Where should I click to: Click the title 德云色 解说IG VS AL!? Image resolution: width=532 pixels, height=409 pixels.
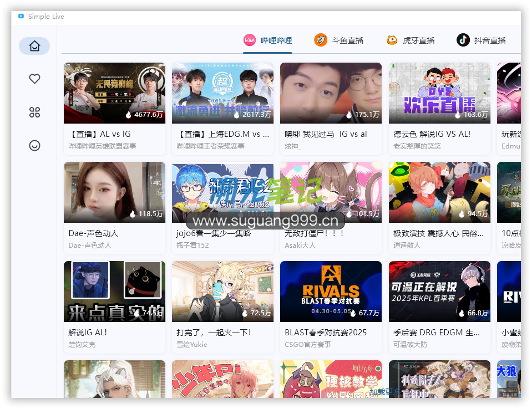[432, 134]
